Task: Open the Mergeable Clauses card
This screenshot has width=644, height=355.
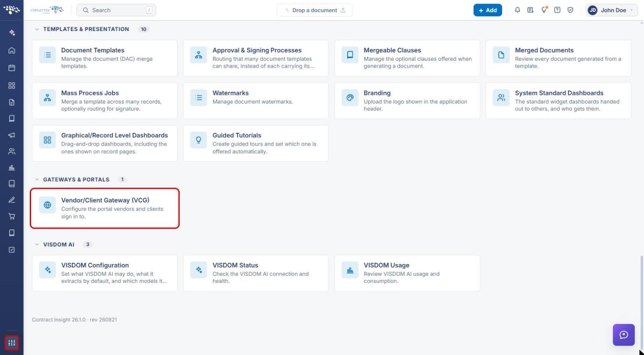Action: pyautogui.click(x=407, y=58)
